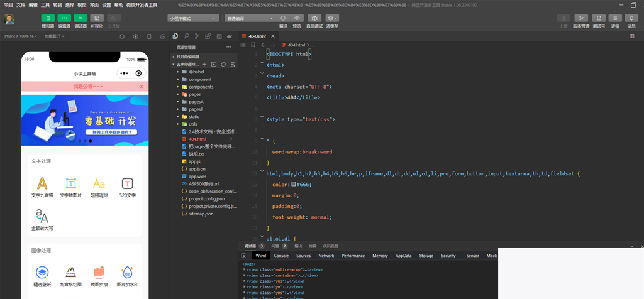Switch to the Console tab
This screenshot has height=299, width=644.
[x=281, y=256]
